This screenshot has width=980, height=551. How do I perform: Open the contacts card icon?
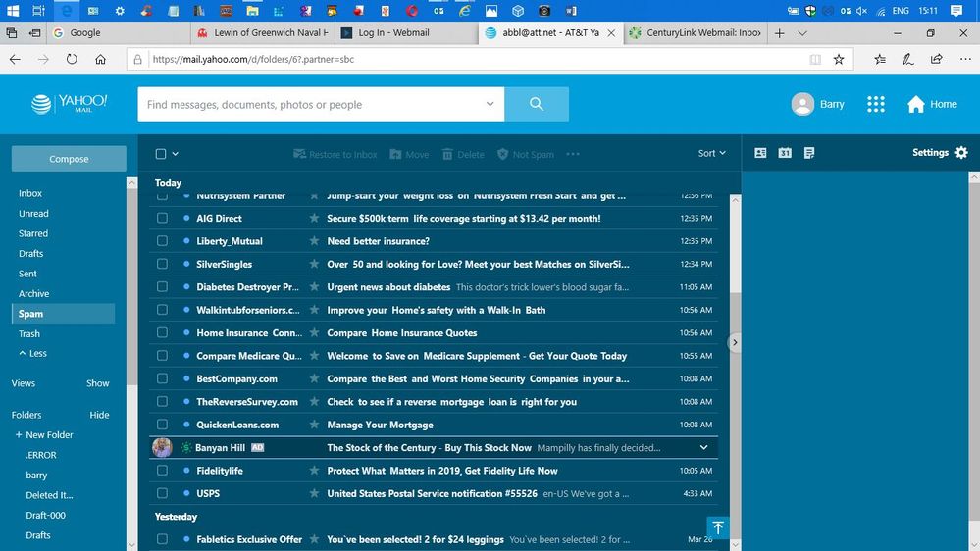pos(760,153)
